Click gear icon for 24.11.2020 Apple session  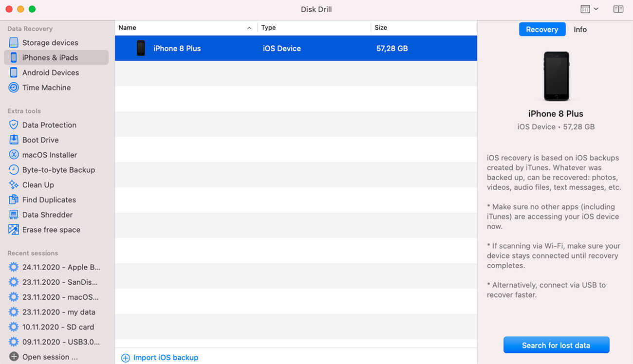(14, 267)
